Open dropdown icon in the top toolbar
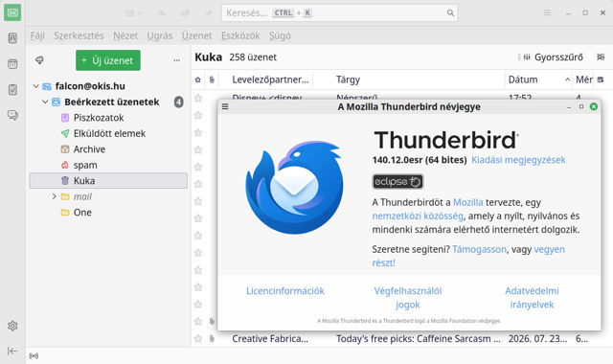 [x=134, y=12]
